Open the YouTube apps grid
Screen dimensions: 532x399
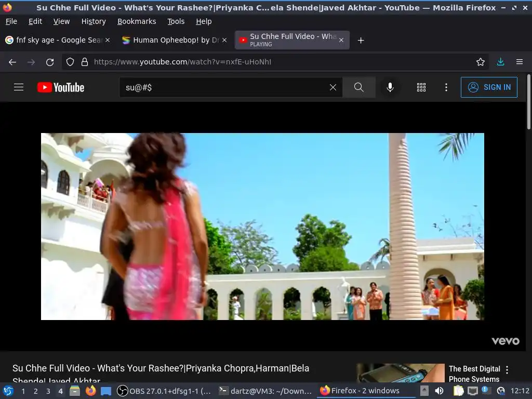point(421,87)
